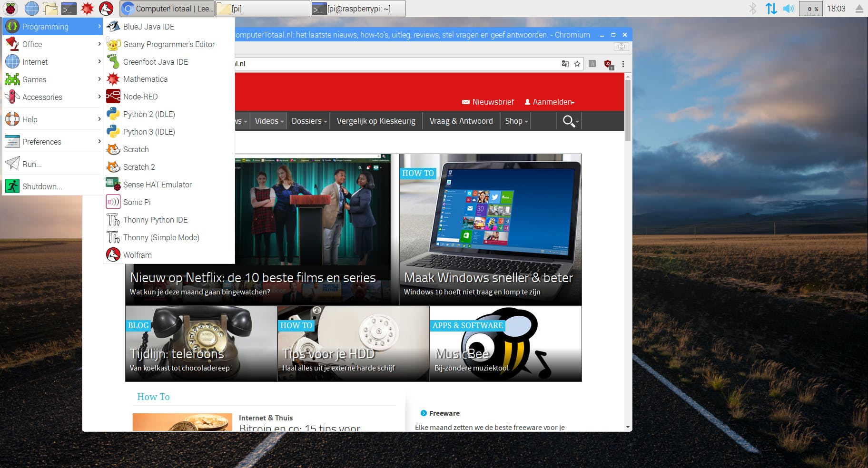Open Greenfoot Java IDE

pos(169,62)
